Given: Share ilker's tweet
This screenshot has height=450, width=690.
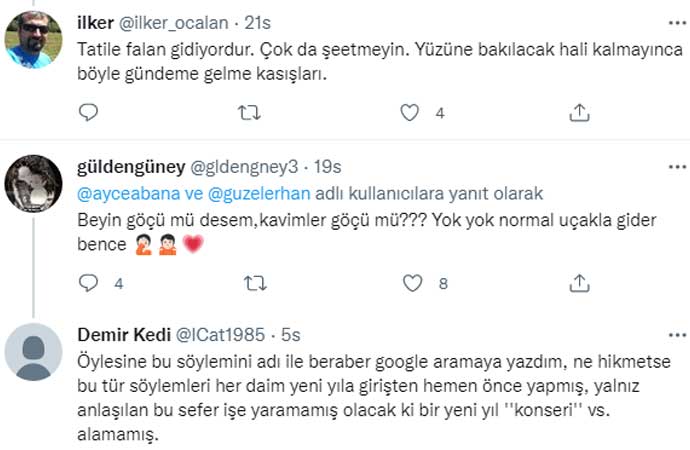Looking at the screenshot, I should click(579, 114).
